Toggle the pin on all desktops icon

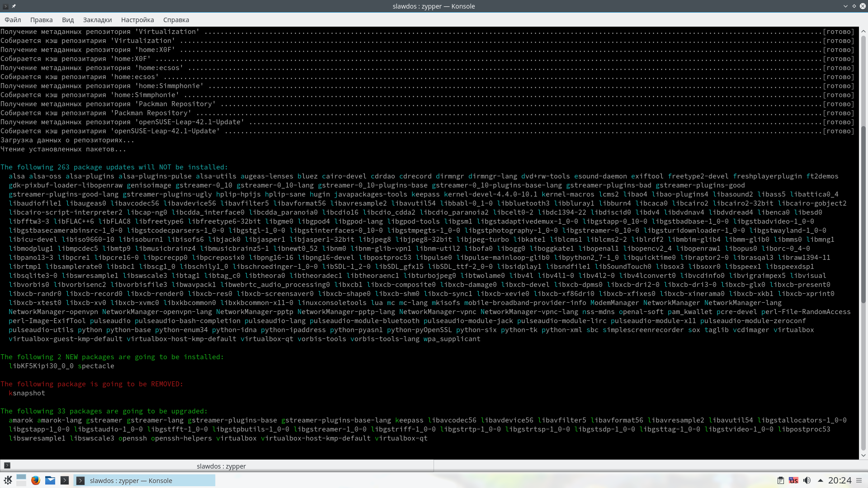[x=14, y=6]
